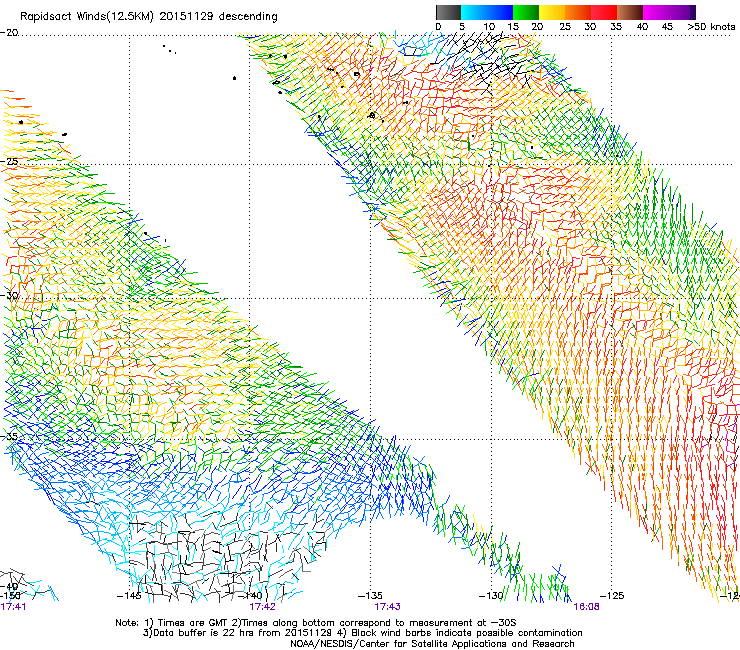This screenshot has height=650, width=740.
Task: Click the green 15-20 knots legend segment
Action: (x=526, y=12)
